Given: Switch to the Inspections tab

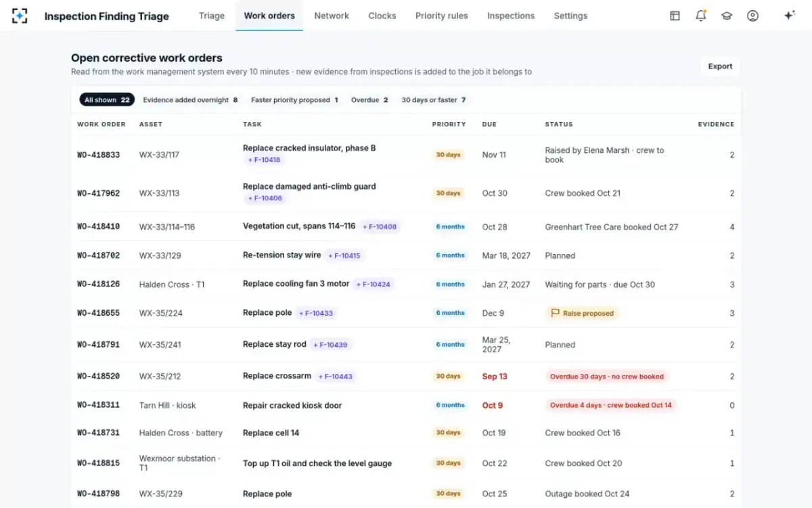Looking at the screenshot, I should coord(511,16).
